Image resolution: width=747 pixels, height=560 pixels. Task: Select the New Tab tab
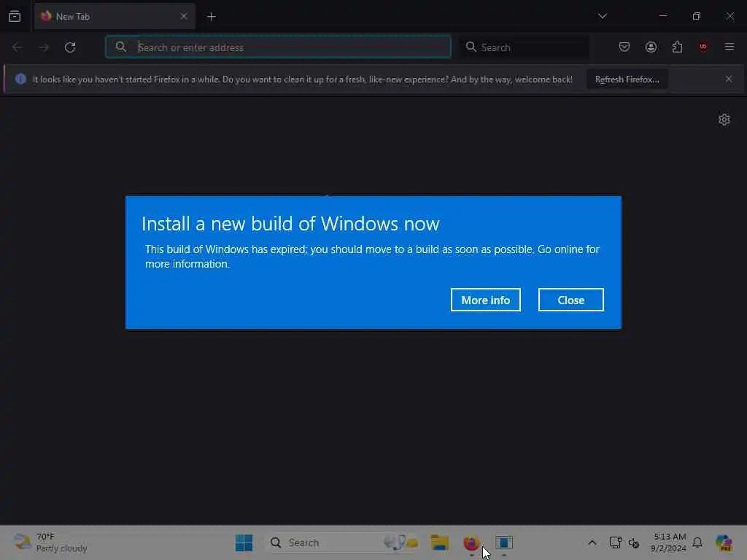(115, 16)
